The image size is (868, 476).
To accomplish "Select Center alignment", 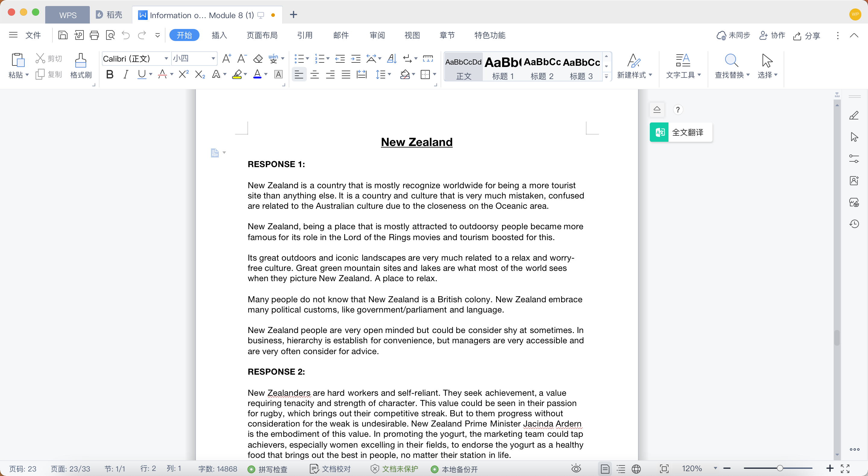I will 314,74.
